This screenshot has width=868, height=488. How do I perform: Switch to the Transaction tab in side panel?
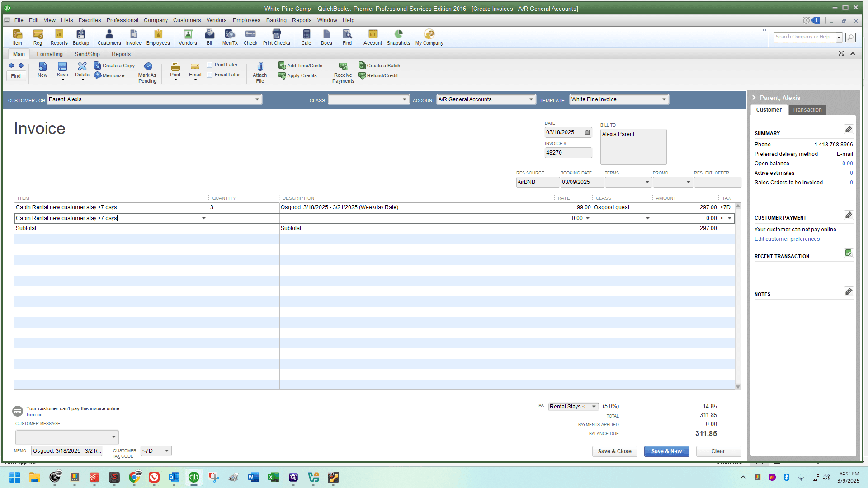click(x=807, y=110)
